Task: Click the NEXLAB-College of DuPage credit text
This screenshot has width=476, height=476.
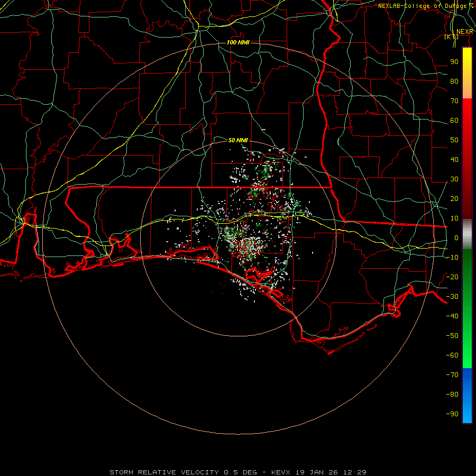Action: click(425, 6)
